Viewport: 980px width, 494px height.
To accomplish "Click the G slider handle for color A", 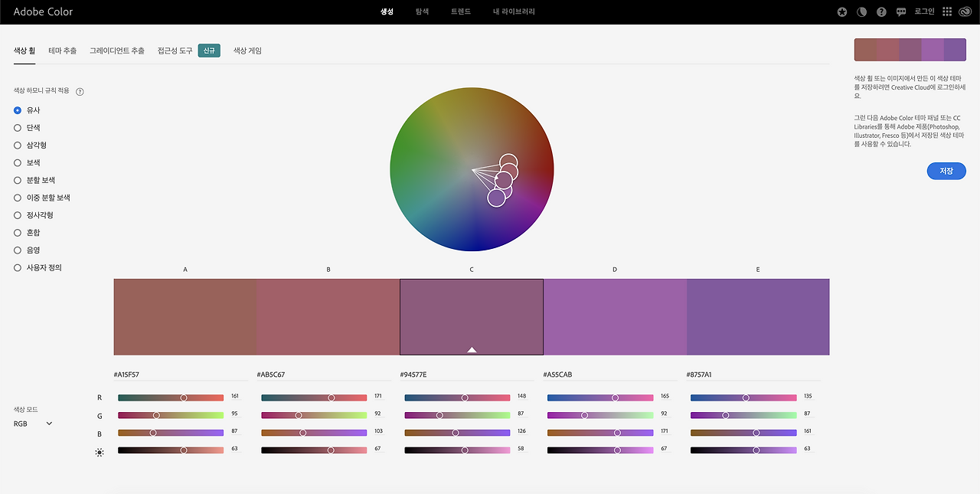I will coord(156,415).
